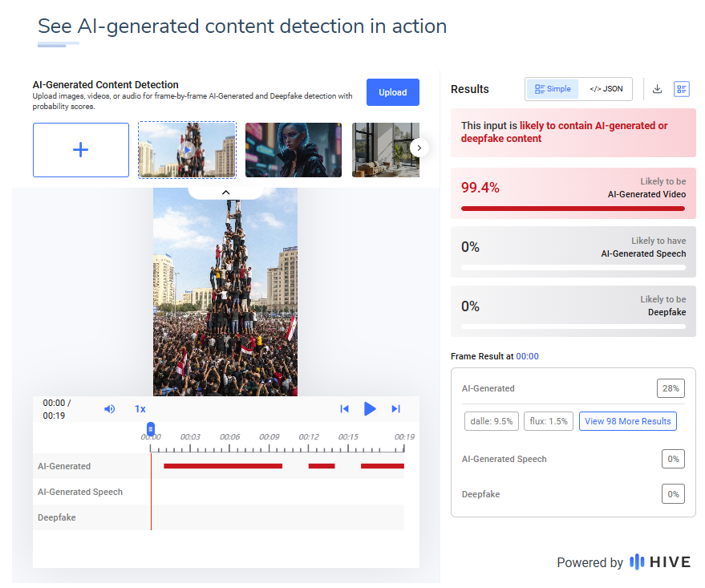Click the plus icon to add media
Screen dimensions: 705x588
(x=81, y=150)
